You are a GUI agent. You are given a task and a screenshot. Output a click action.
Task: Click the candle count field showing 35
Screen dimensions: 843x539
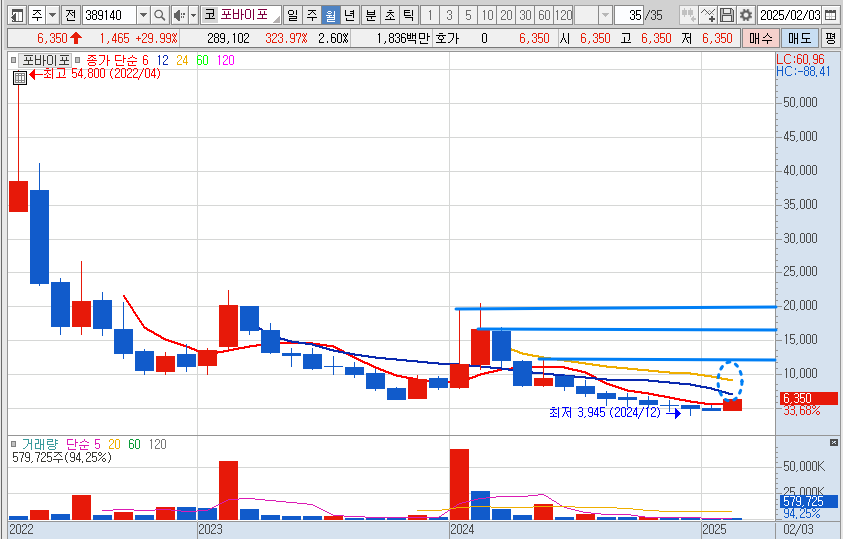tap(630, 15)
